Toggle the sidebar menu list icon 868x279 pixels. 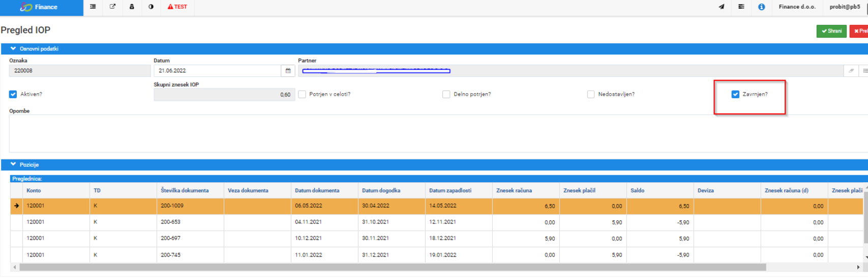point(93,7)
